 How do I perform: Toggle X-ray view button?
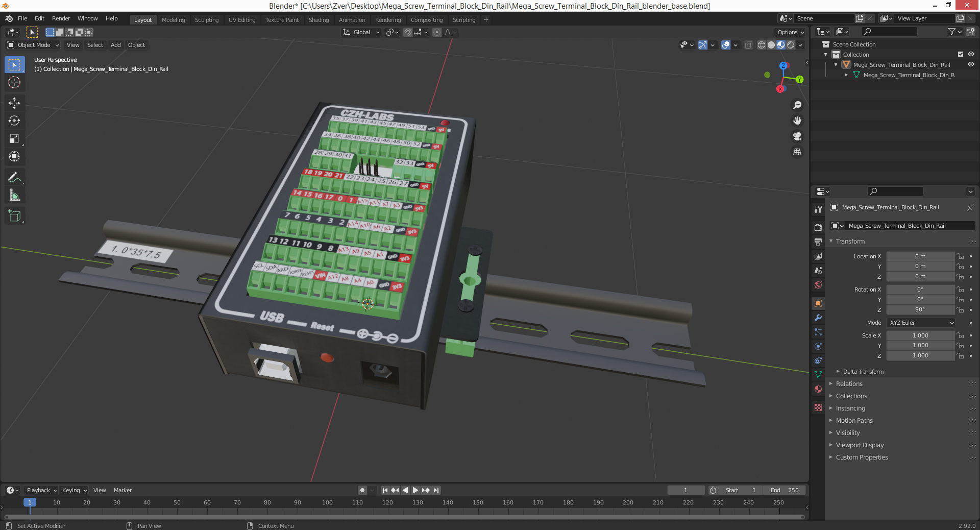click(x=749, y=45)
